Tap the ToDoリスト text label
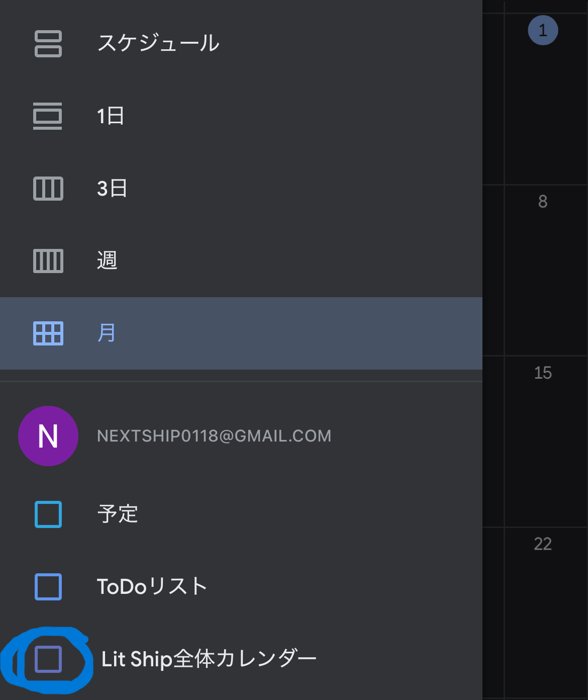 [152, 585]
